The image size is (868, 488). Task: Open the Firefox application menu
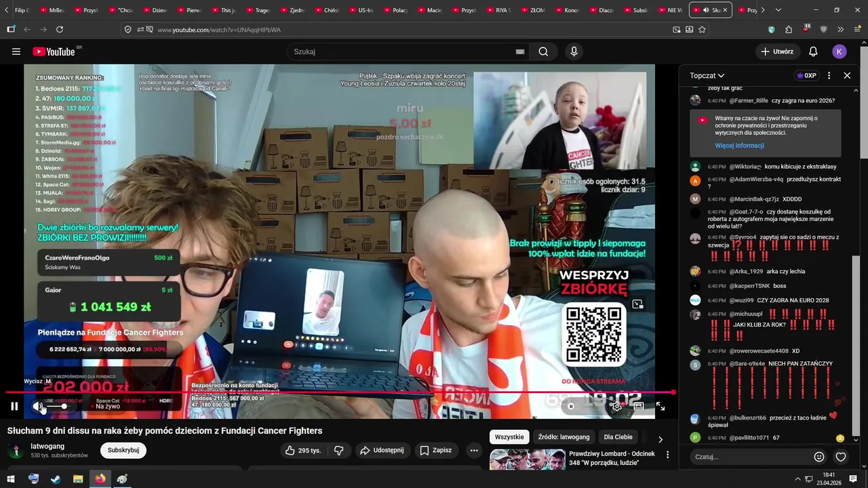pyautogui.click(x=858, y=29)
